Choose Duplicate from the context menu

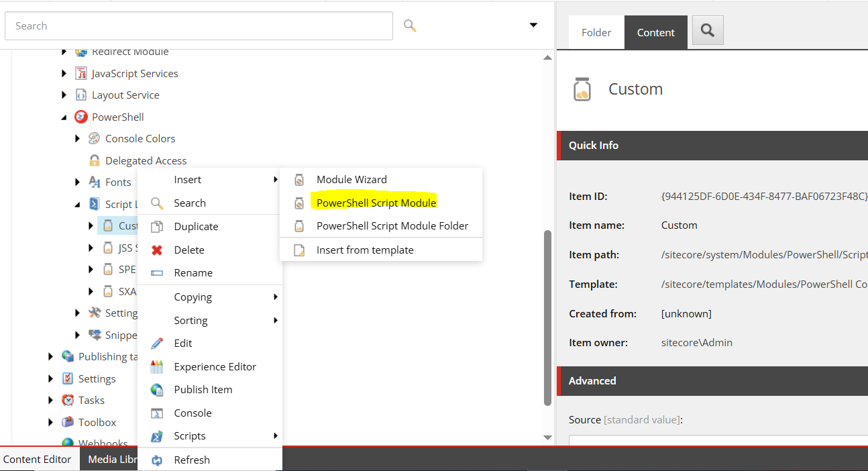[x=209, y=226]
